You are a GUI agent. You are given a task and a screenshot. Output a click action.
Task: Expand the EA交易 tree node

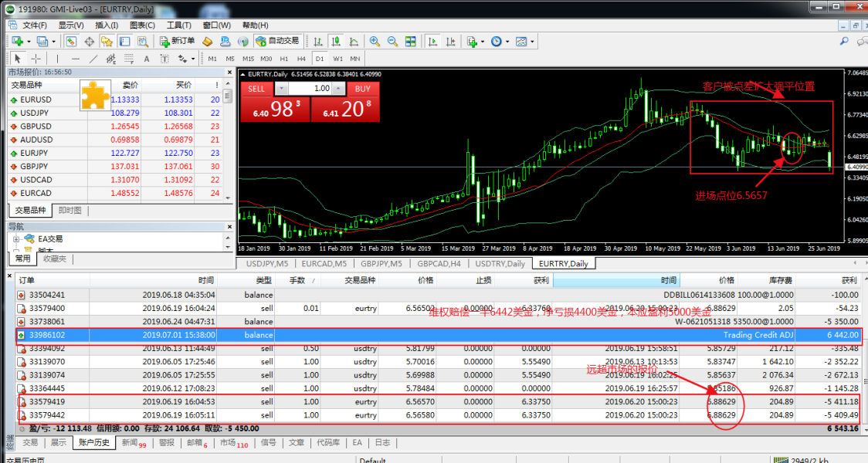click(x=17, y=239)
